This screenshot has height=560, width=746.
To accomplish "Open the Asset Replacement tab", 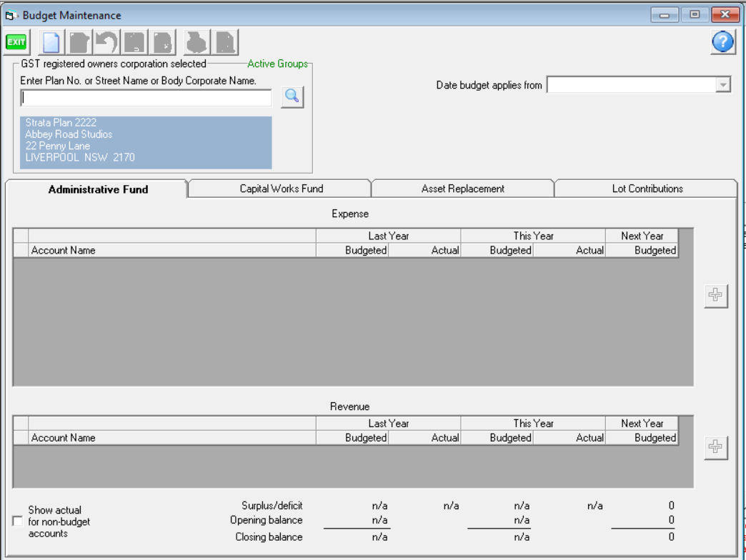I will click(x=462, y=189).
